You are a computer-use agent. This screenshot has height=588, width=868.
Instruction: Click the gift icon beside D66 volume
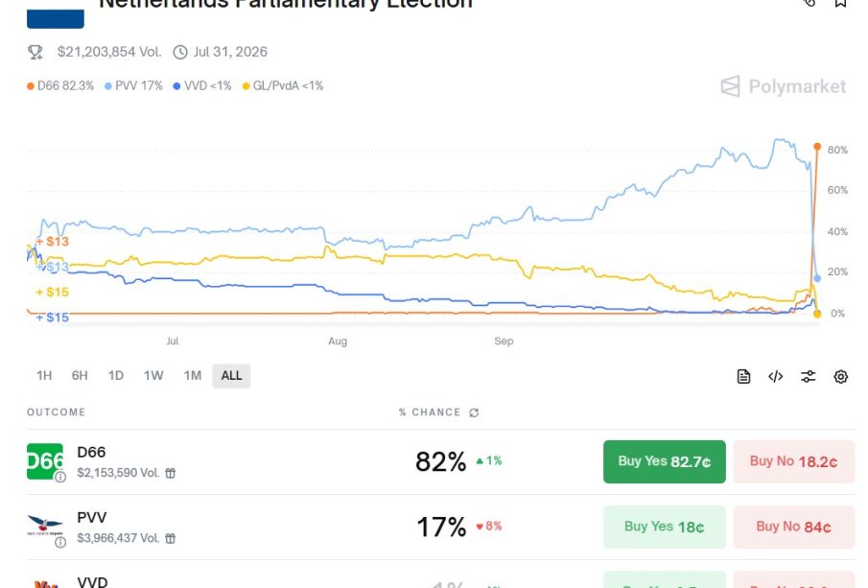tap(171, 473)
